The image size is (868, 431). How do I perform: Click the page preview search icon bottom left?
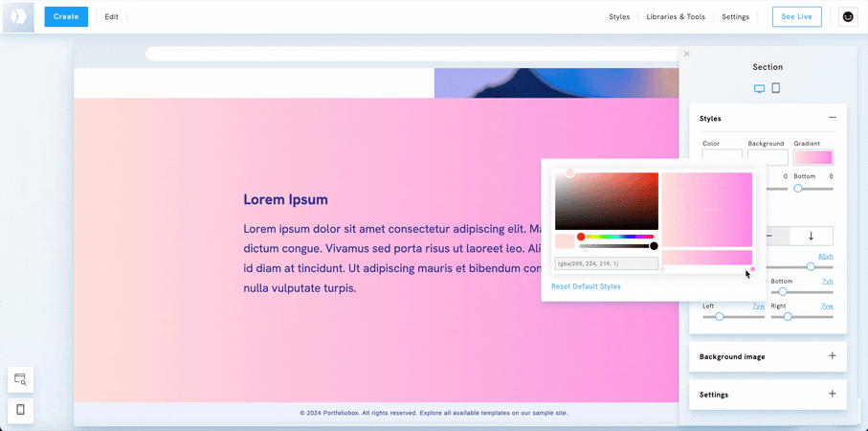coord(20,380)
